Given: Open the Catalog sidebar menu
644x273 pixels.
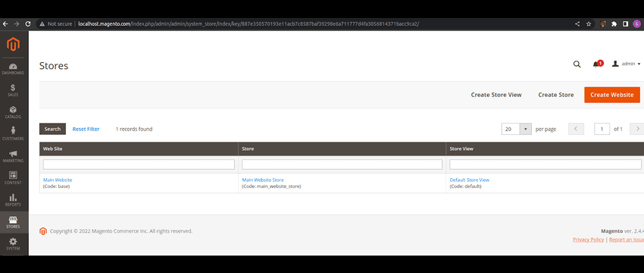Looking at the screenshot, I should [13, 112].
